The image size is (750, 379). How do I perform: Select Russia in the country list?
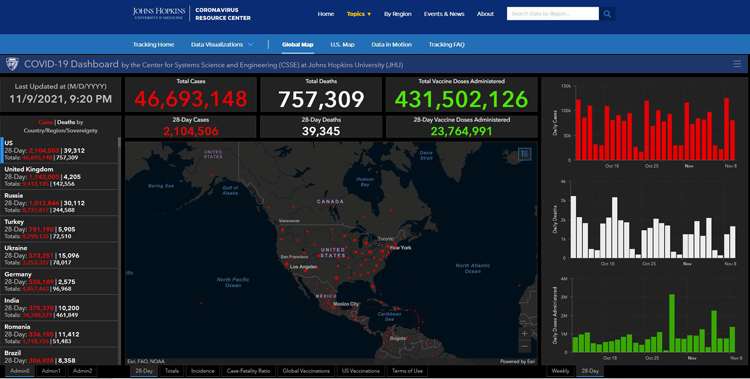click(x=59, y=203)
